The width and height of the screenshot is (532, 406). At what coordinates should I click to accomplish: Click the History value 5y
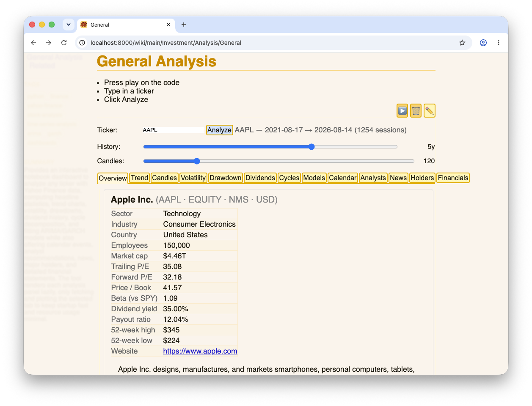(x=431, y=147)
